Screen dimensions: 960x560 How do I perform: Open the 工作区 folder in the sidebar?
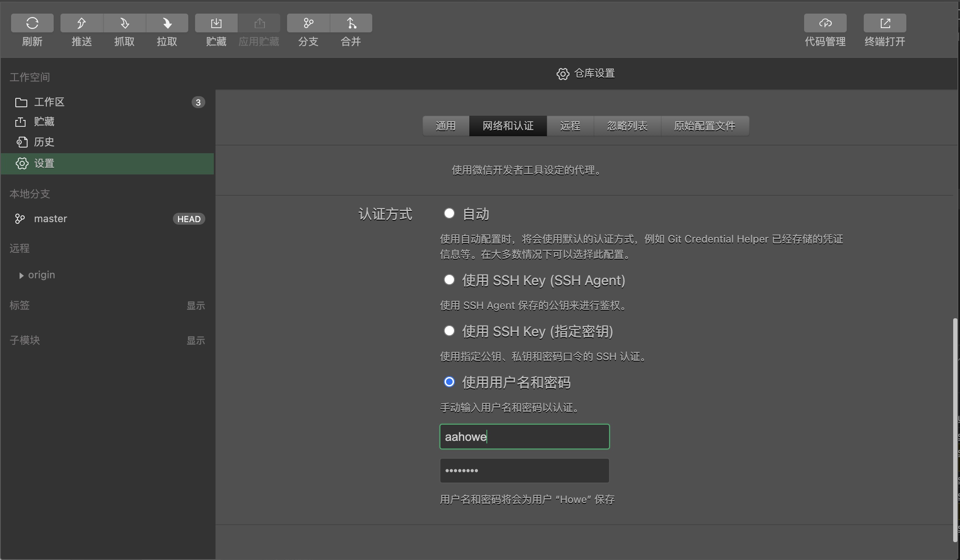(107, 102)
